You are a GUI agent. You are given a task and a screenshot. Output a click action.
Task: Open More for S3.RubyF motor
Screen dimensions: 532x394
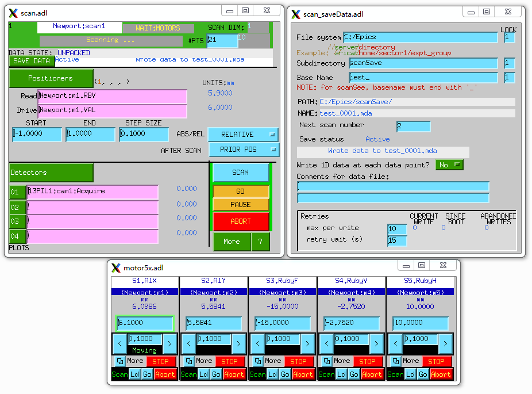coord(273,361)
